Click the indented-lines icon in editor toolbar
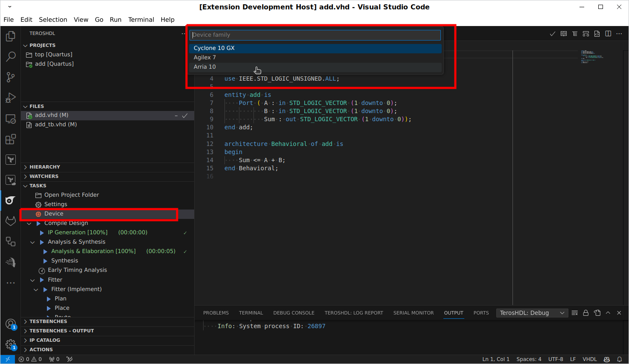 tap(575, 34)
